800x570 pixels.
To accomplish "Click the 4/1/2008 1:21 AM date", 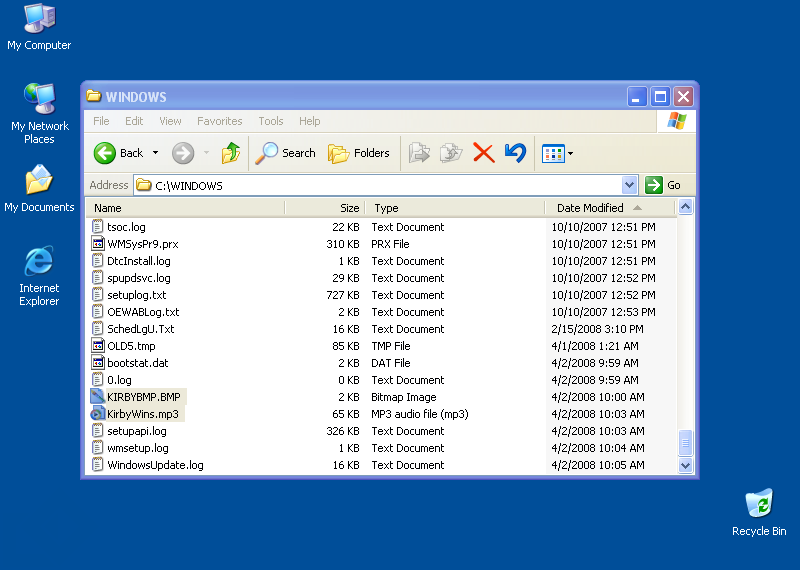I will pos(594,346).
